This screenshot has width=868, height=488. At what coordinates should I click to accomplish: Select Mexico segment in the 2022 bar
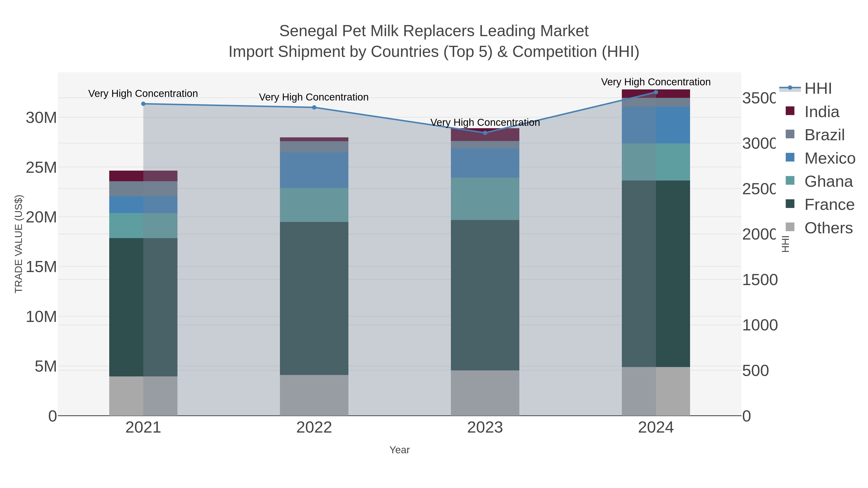click(314, 170)
